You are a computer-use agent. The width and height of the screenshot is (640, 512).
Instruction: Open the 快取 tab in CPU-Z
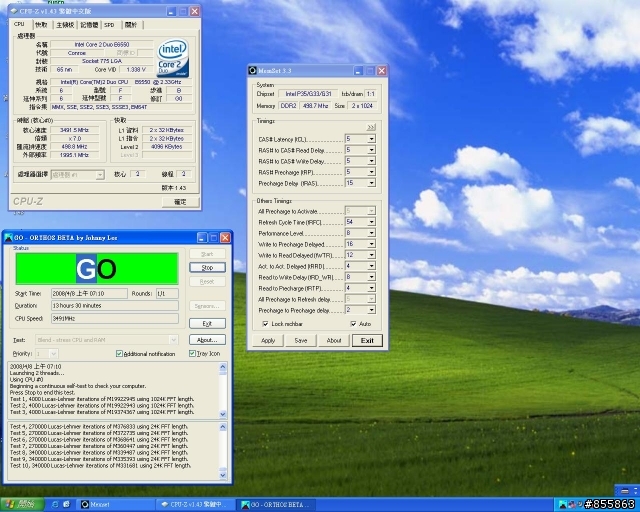[x=41, y=25]
